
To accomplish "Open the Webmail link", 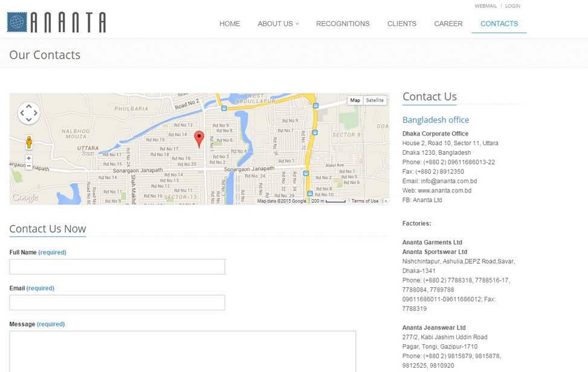I will tap(485, 6).
